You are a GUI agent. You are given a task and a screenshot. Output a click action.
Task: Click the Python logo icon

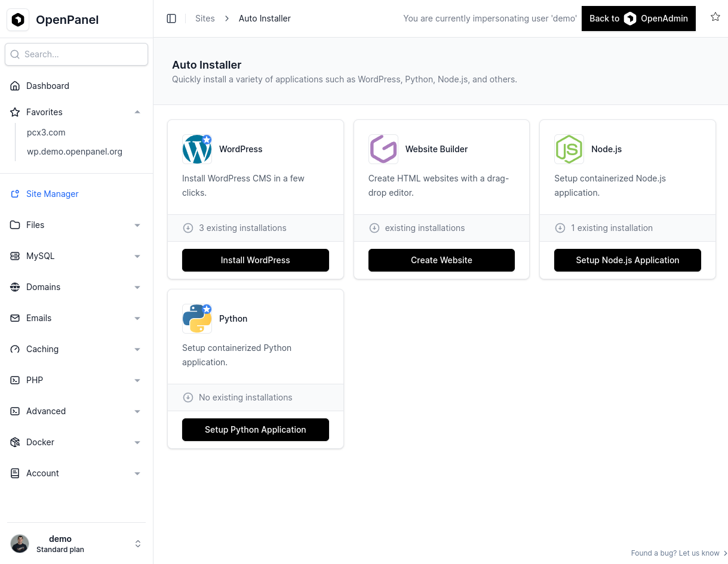(197, 319)
